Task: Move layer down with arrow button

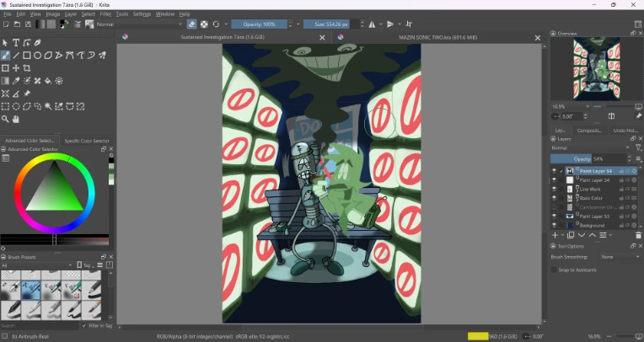Action: tap(581, 235)
